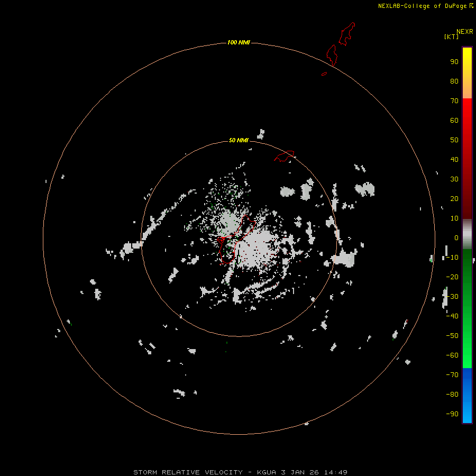
Task: Pick the yellow top segment of color bar
Action: point(467,72)
